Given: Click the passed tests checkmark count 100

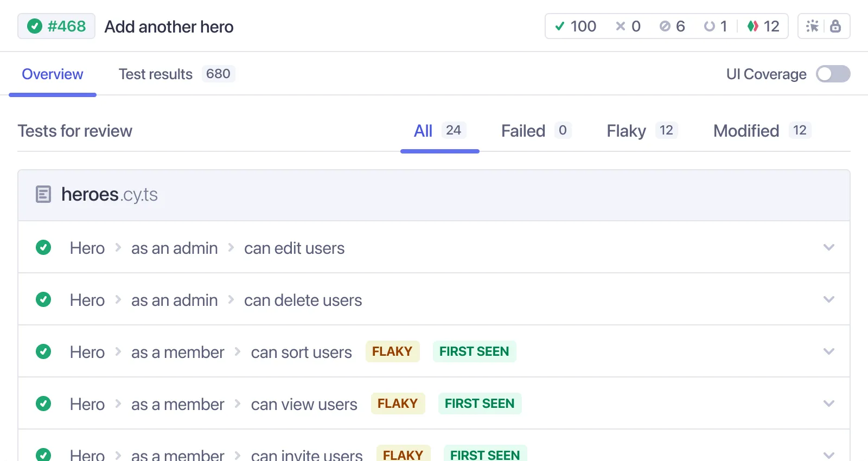Looking at the screenshot, I should tap(575, 26).
